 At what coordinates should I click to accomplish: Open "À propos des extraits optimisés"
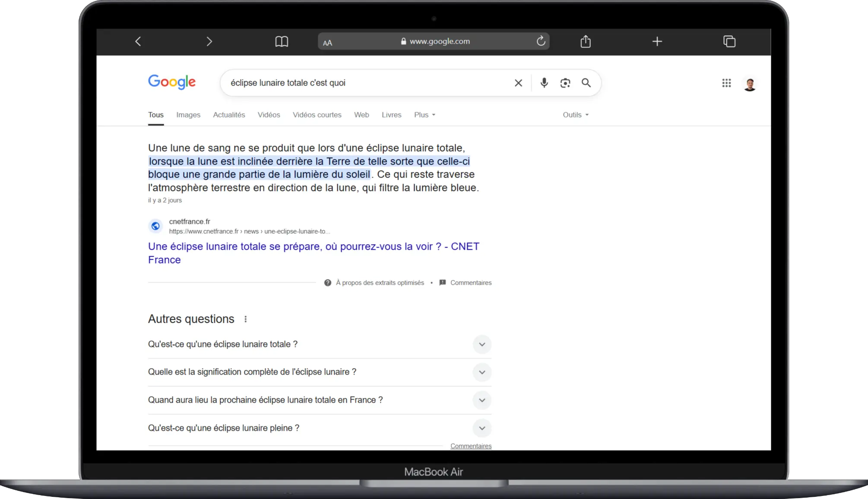[x=380, y=283]
